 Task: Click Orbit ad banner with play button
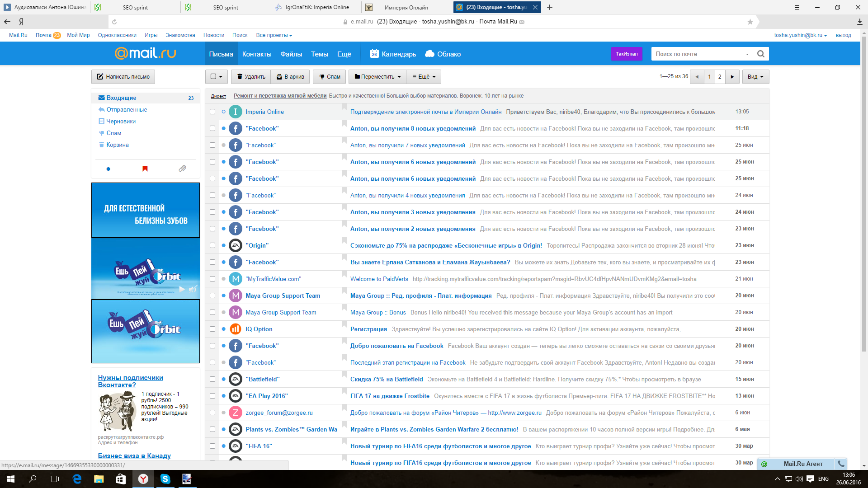click(x=145, y=268)
